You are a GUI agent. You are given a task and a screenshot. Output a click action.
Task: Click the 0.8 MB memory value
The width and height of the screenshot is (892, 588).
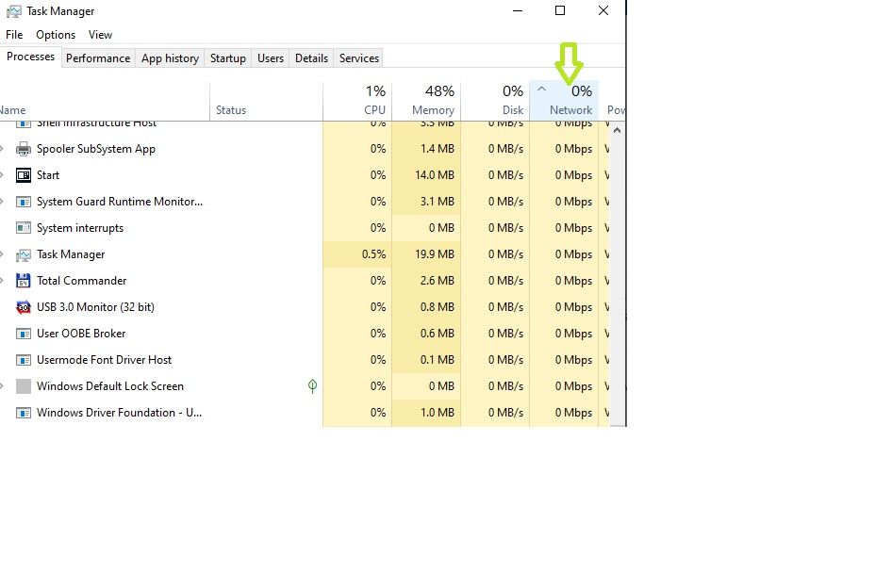click(x=438, y=307)
